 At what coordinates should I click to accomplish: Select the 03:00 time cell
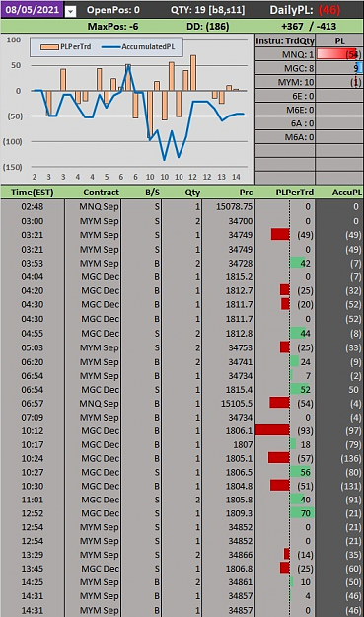pyautogui.click(x=33, y=221)
